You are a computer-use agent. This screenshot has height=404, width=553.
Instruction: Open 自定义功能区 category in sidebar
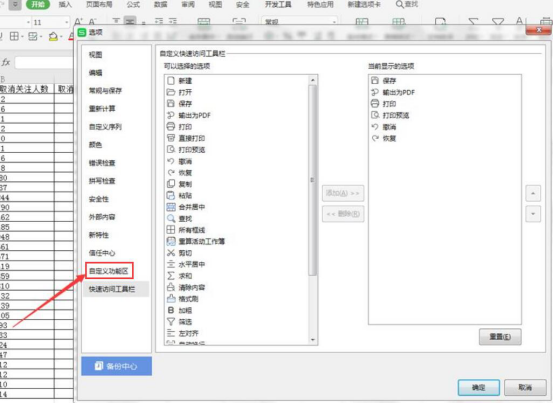tap(109, 271)
